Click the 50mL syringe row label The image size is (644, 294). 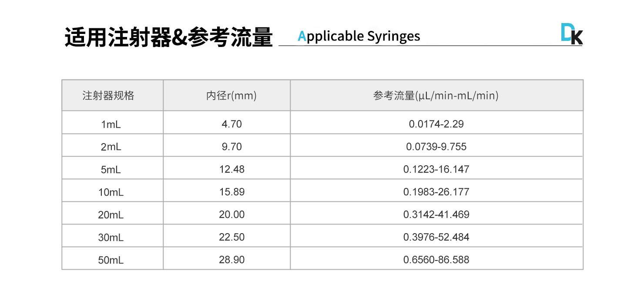coord(111,260)
